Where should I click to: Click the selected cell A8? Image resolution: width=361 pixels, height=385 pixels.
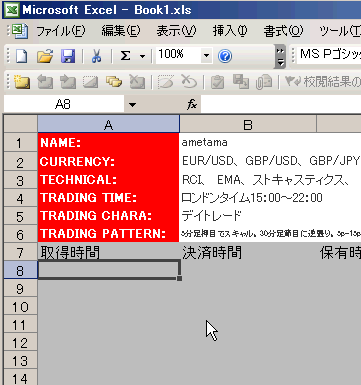(x=109, y=270)
